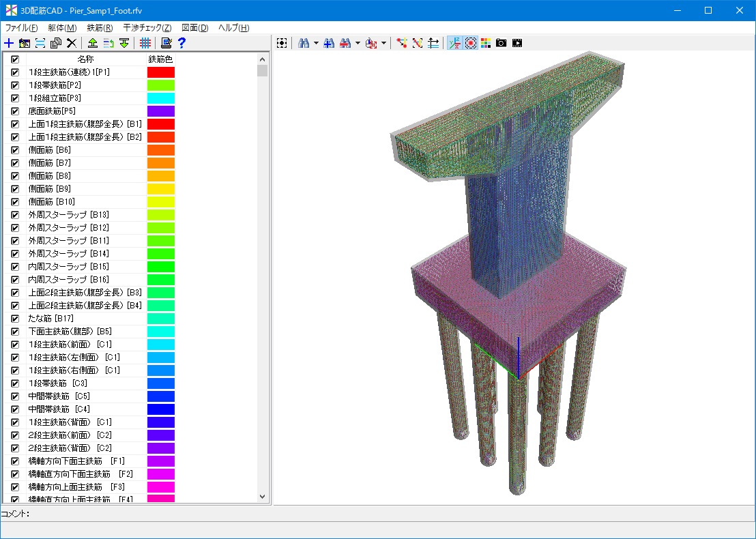Click the color palette grid icon
This screenshot has height=539, width=756.
[486, 44]
